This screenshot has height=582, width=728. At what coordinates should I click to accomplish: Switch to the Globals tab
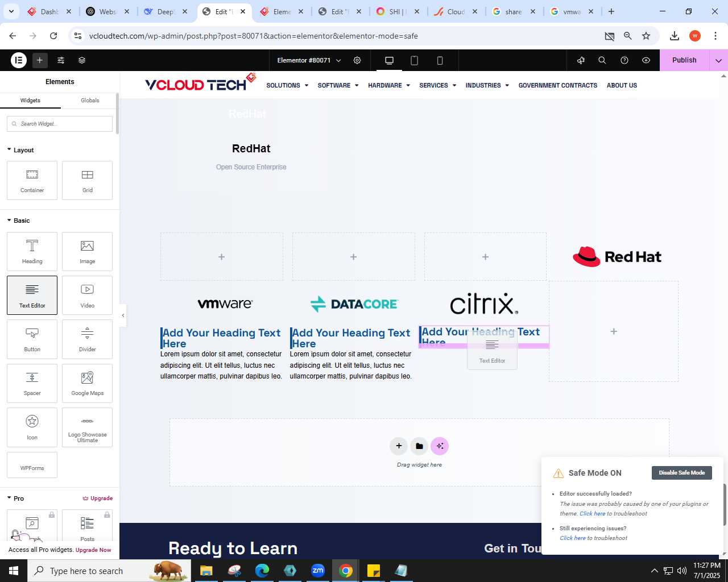point(90,101)
